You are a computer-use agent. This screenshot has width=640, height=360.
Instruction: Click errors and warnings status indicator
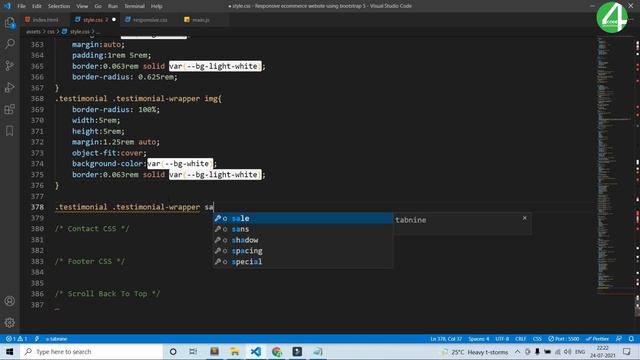pyautogui.click(x=16, y=339)
